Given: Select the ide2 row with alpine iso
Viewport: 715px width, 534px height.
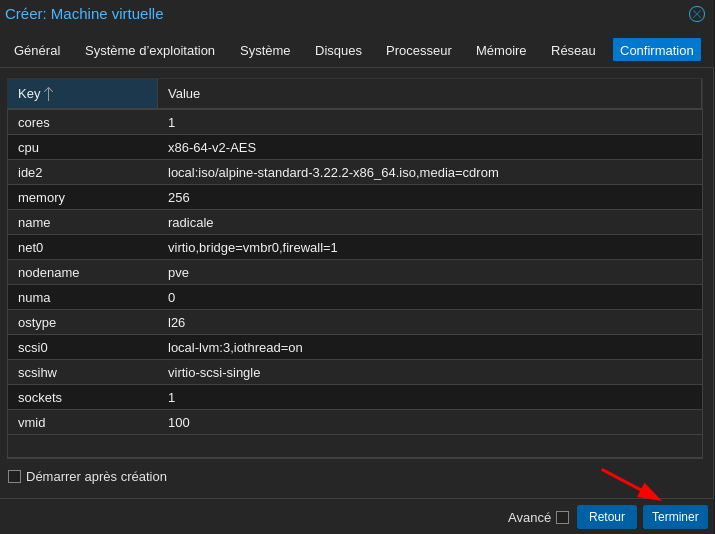Looking at the screenshot, I should [354, 172].
